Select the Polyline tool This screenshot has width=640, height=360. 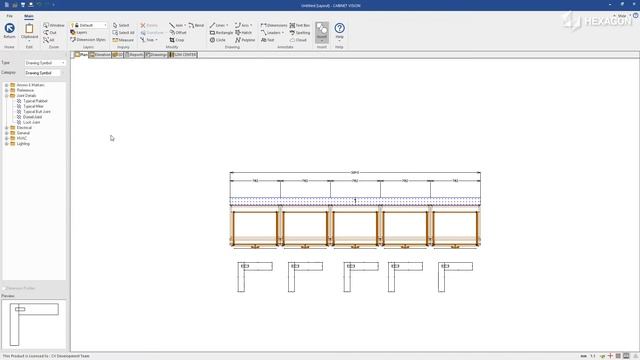tap(245, 40)
